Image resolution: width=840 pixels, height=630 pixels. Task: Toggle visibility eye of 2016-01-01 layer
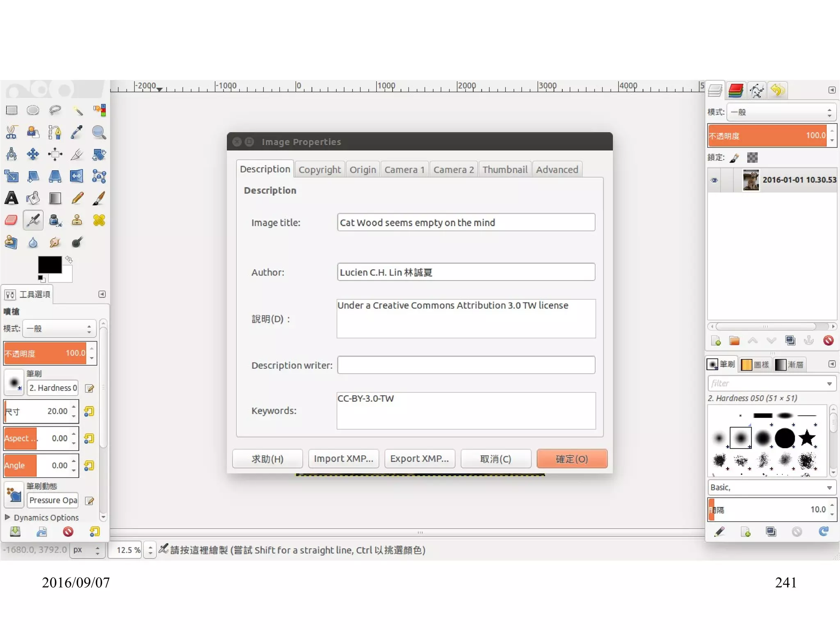[714, 180]
